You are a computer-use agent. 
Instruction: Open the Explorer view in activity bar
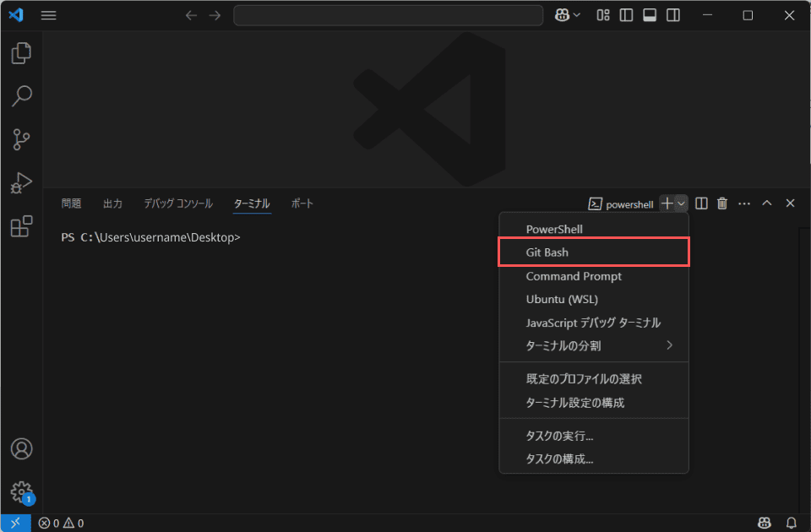point(21,53)
